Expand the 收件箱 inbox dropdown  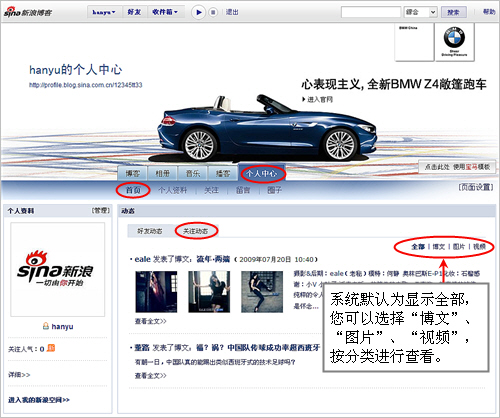[x=165, y=12]
